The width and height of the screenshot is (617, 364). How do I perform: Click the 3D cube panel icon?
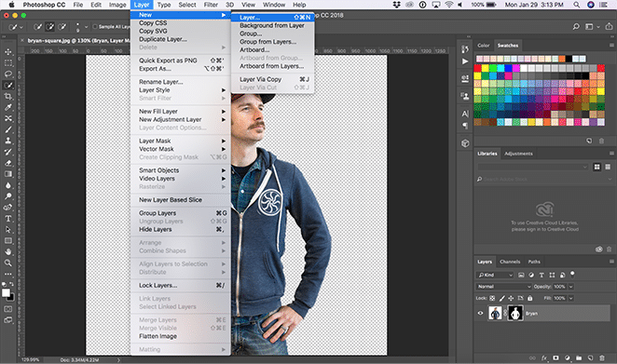(465, 143)
